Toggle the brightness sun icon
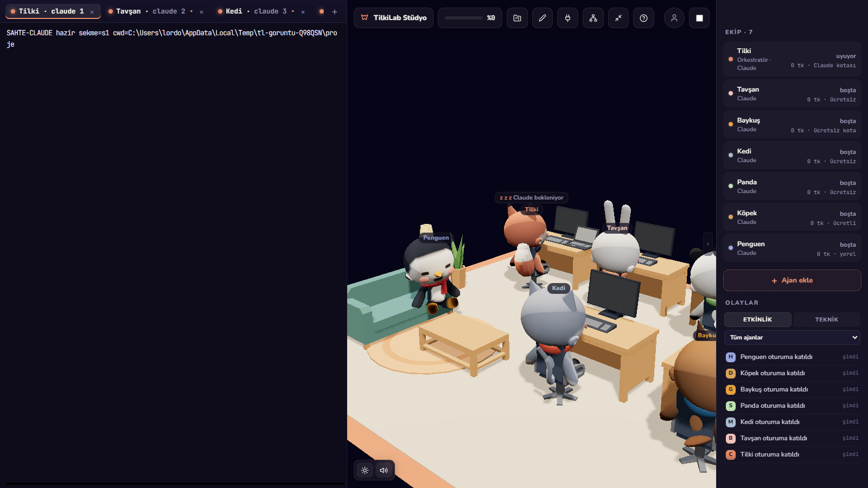Image resolution: width=868 pixels, height=488 pixels. click(x=365, y=470)
